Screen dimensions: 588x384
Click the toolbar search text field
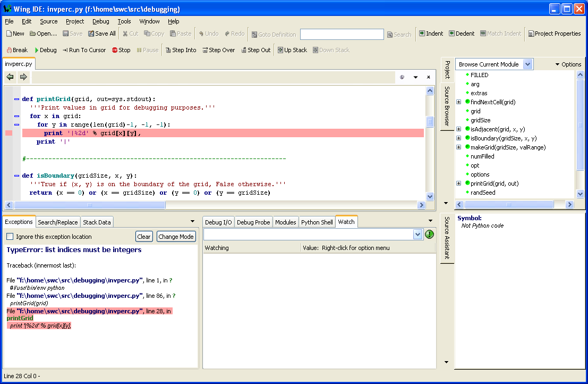click(x=342, y=34)
